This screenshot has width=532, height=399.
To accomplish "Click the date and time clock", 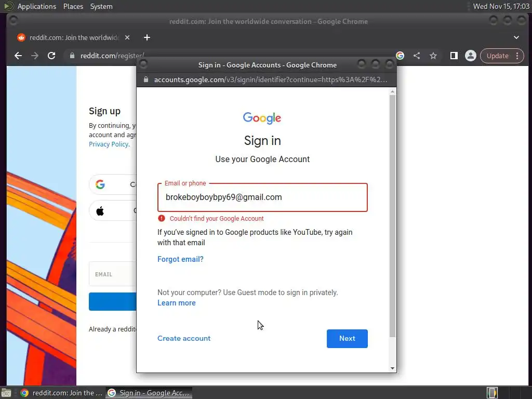I will 501,6.
